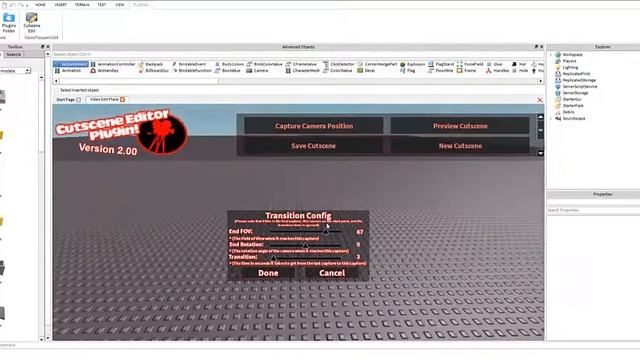Focus the Search Properties input field
The height and width of the screenshot is (360, 640).
(593, 210)
